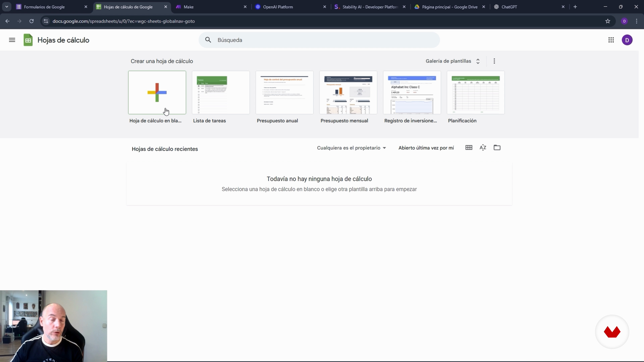Screen dimensions: 644x362
Task: Create a blank spreadsheet
Action: coord(157,93)
